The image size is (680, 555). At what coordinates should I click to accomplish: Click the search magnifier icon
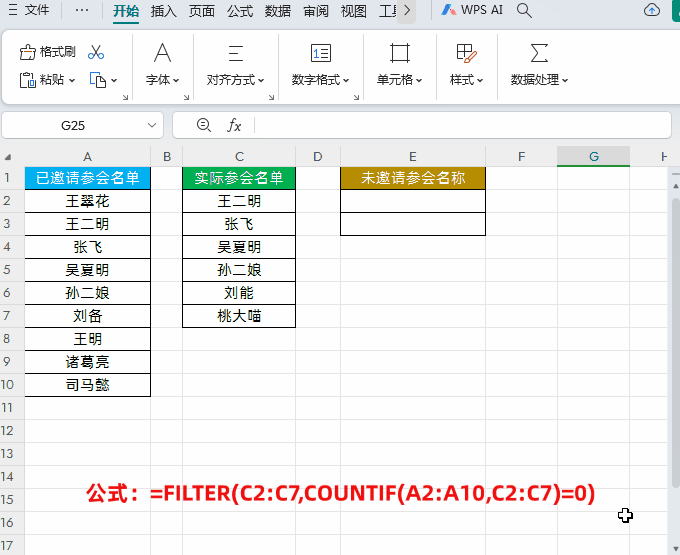pyautogui.click(x=524, y=10)
